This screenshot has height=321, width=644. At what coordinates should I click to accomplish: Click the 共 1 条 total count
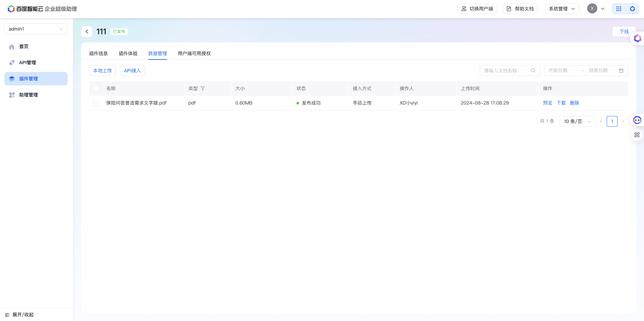tap(547, 121)
